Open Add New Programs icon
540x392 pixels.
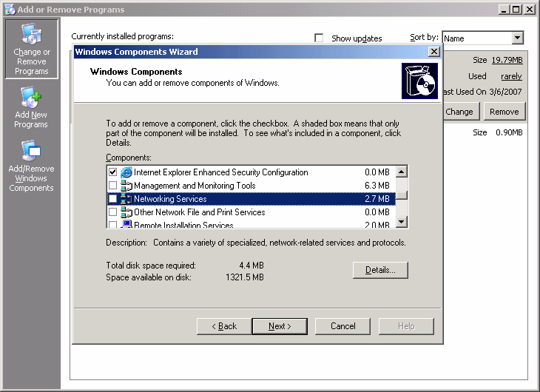(x=31, y=97)
